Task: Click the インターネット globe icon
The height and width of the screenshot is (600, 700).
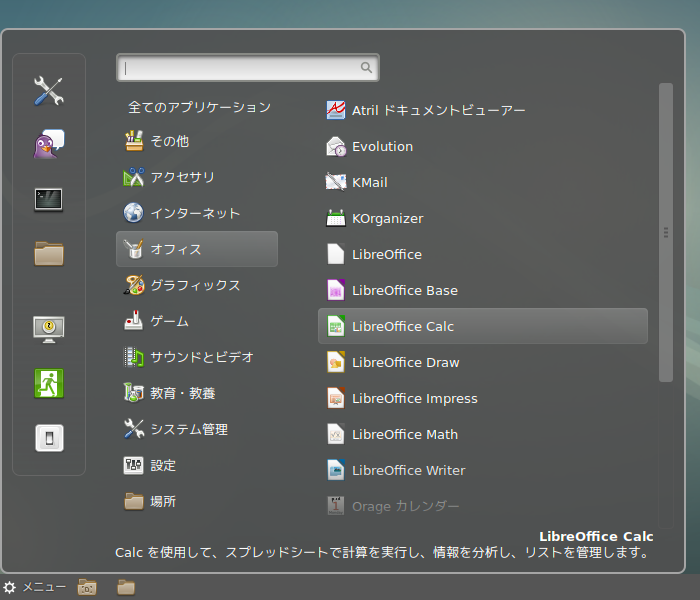Action: coord(134,213)
